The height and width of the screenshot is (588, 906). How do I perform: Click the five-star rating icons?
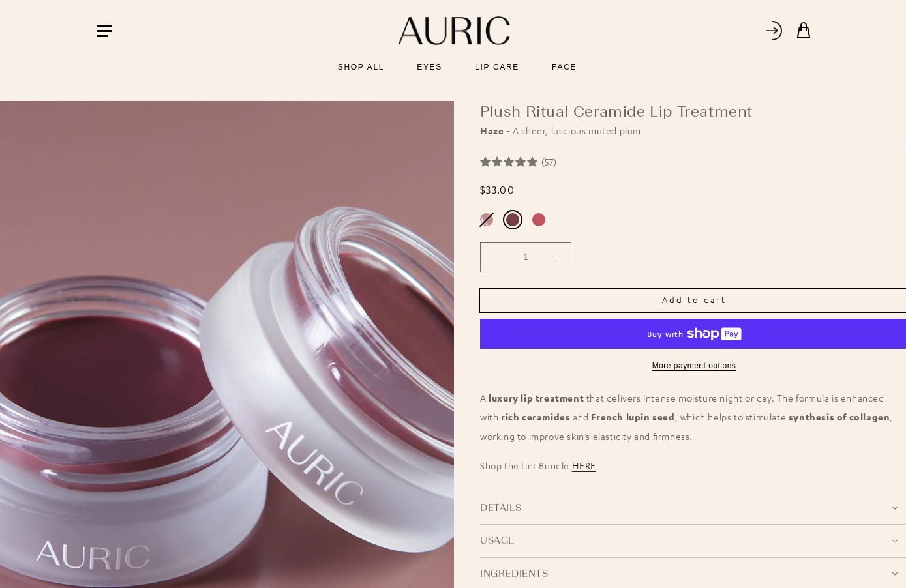509,162
